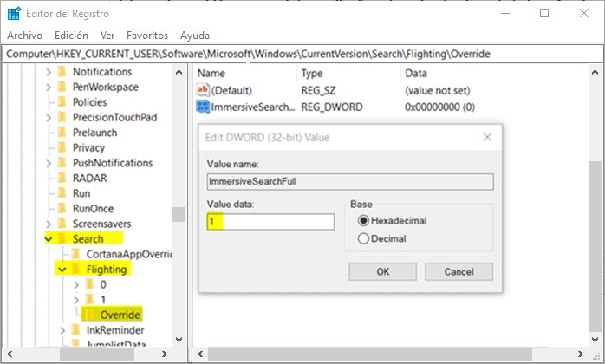Expand the InkReminder key
The width and height of the screenshot is (605, 364).
[x=62, y=330]
